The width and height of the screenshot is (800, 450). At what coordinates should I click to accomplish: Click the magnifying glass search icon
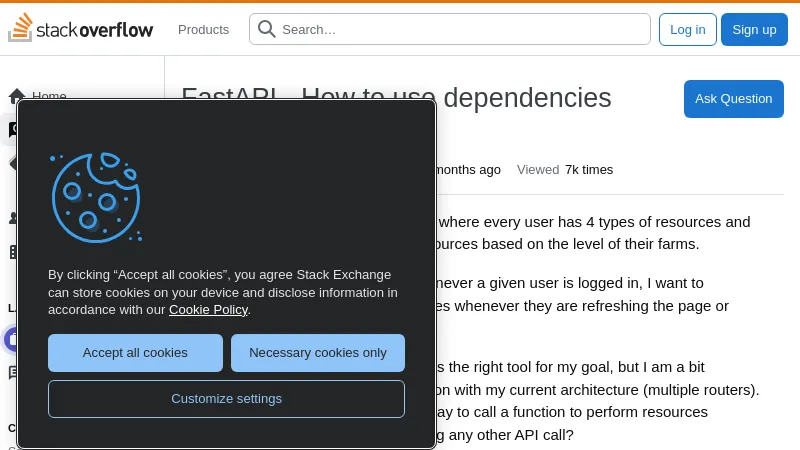click(267, 29)
